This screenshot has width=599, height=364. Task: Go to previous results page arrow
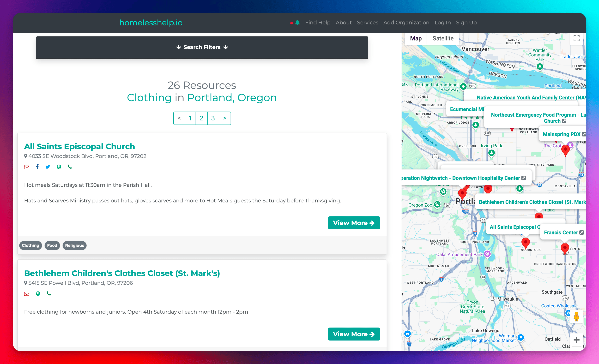coord(179,118)
